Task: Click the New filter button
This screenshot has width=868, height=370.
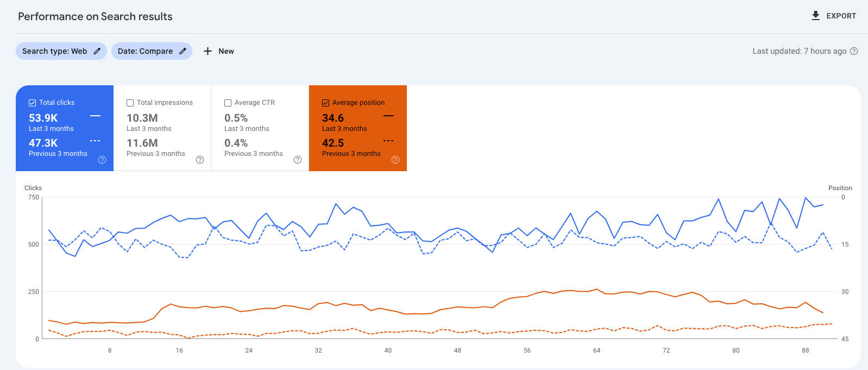Action: click(226, 51)
